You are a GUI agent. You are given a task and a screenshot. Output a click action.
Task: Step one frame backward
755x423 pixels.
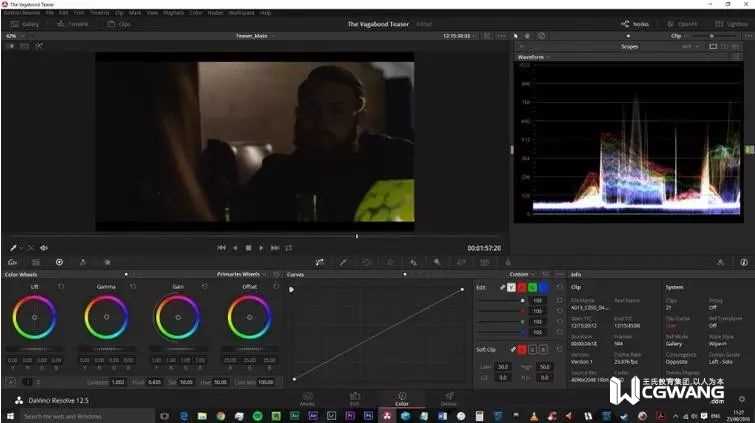pyautogui.click(x=235, y=248)
